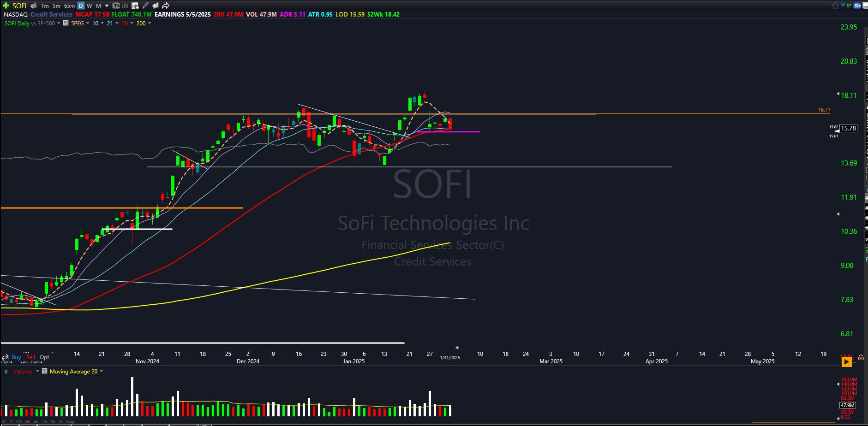Image resolution: width=868 pixels, height=426 pixels.
Task: Click the bar chart style icon
Action: [125, 6]
